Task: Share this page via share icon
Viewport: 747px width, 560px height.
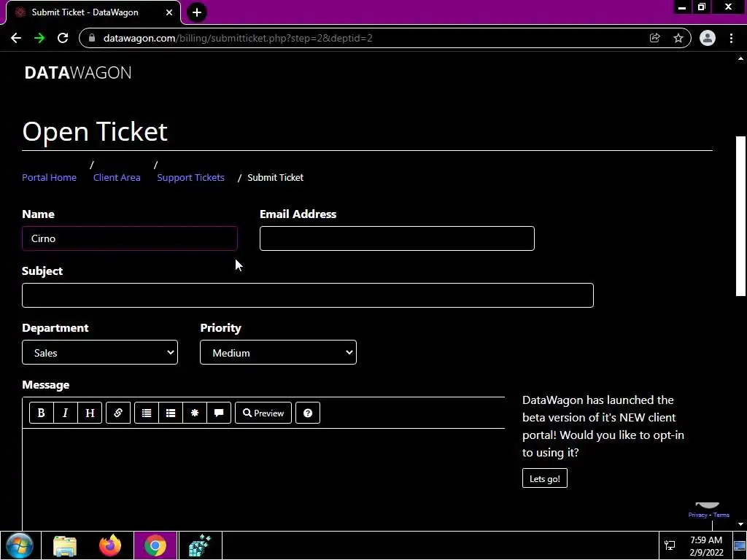Action: (655, 38)
